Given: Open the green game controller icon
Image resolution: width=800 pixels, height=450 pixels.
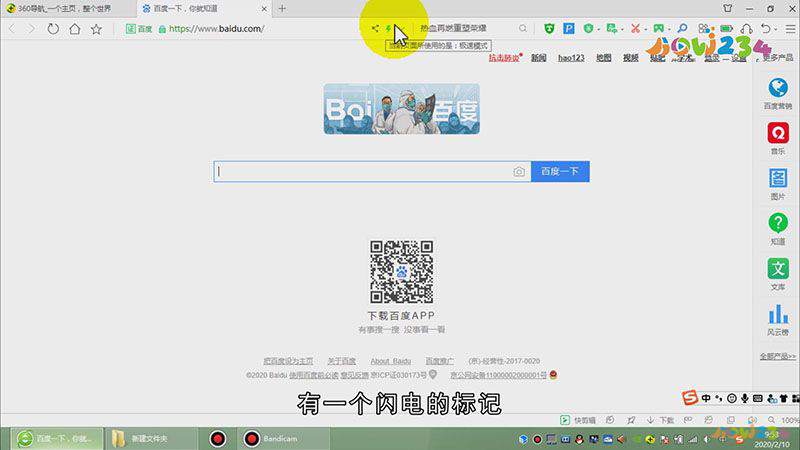Looking at the screenshot, I should click(659, 29).
